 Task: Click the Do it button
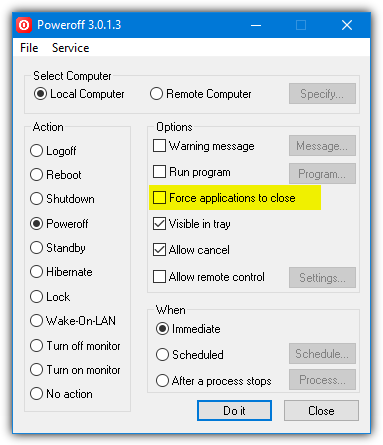click(234, 411)
